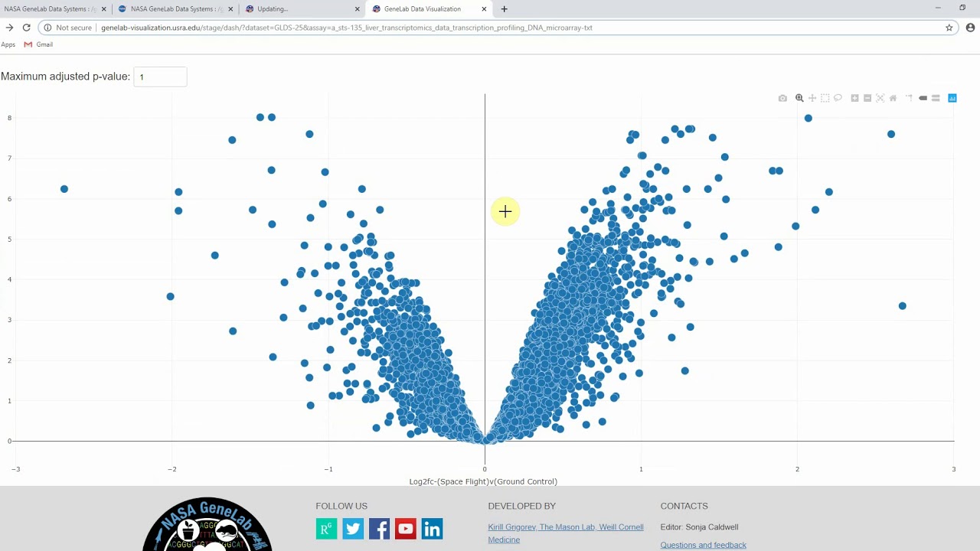Screen dimensions: 980x551
Task: Click the isolated data point near log2fc -2.7
Action: [64, 189]
